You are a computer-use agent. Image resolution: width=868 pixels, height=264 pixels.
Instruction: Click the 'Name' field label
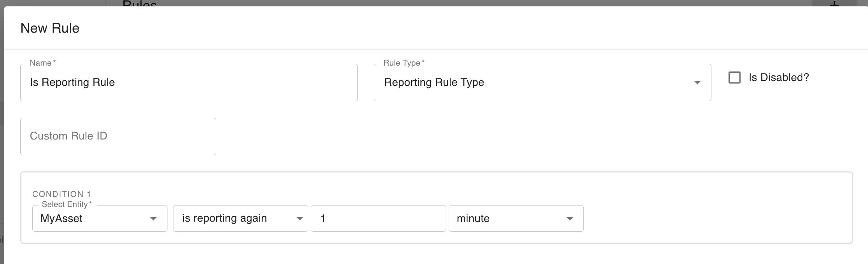pyautogui.click(x=41, y=63)
